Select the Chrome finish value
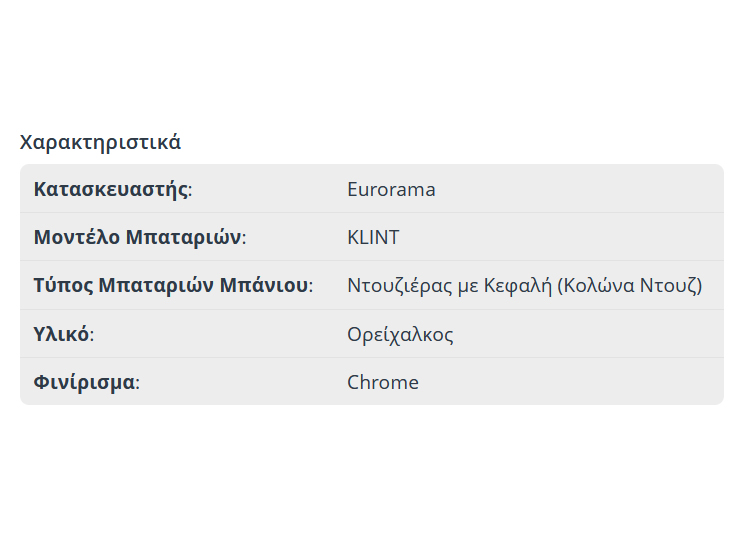The image size is (737, 537). pyautogui.click(x=383, y=382)
